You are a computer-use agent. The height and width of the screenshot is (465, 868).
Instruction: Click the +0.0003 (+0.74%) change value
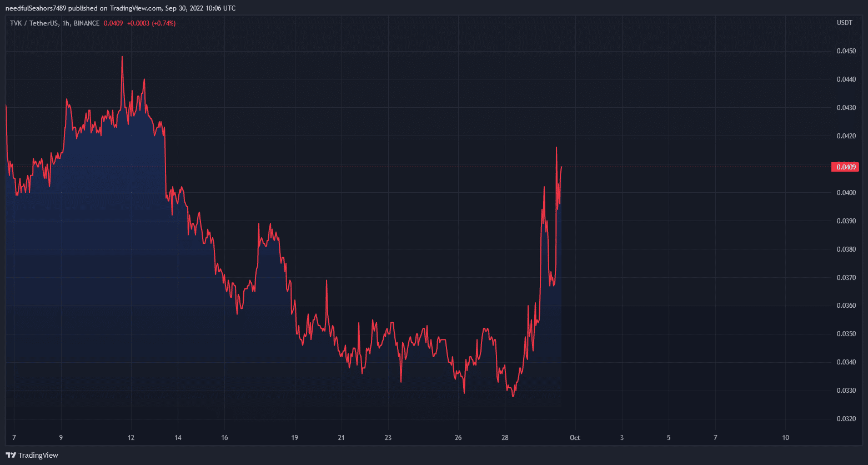click(152, 23)
